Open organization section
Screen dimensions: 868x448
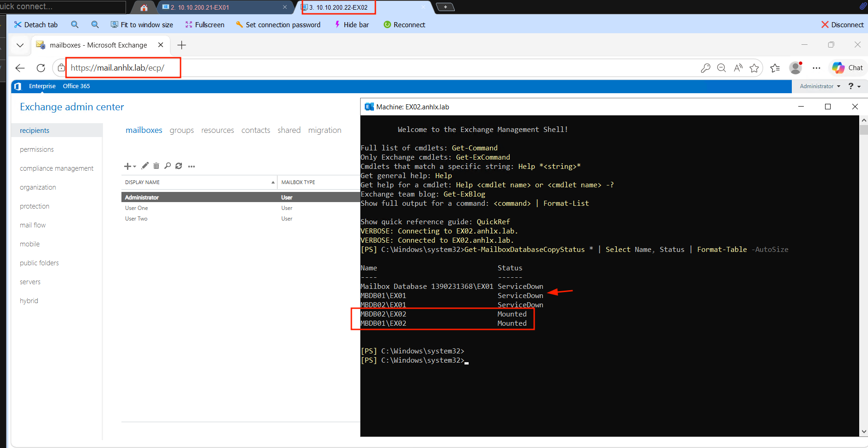[38, 187]
